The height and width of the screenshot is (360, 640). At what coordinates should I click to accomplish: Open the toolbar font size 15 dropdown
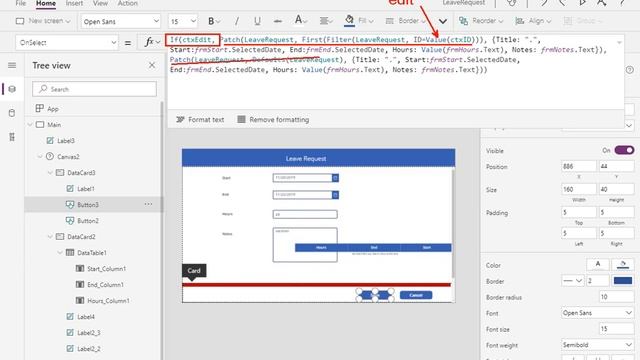pos(183,21)
